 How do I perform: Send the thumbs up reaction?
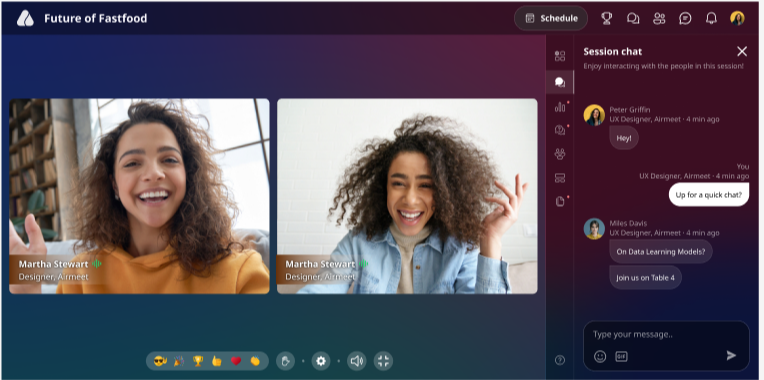pyautogui.click(x=217, y=361)
